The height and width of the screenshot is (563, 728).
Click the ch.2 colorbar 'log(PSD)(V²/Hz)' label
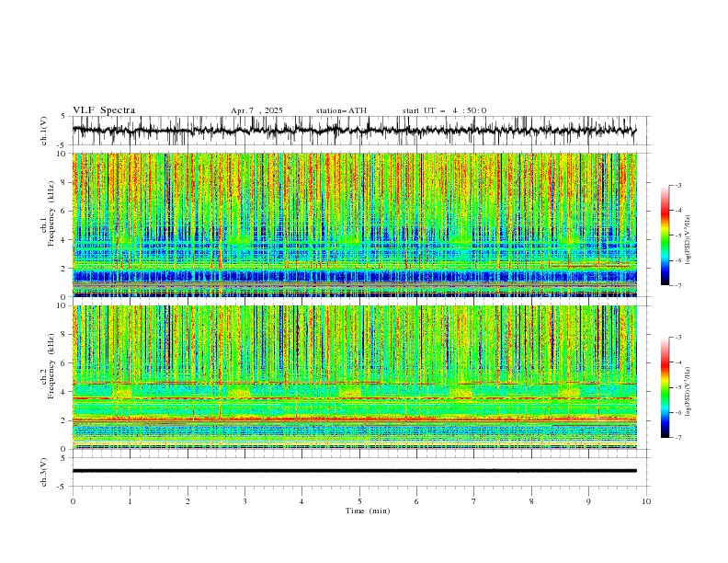point(688,392)
